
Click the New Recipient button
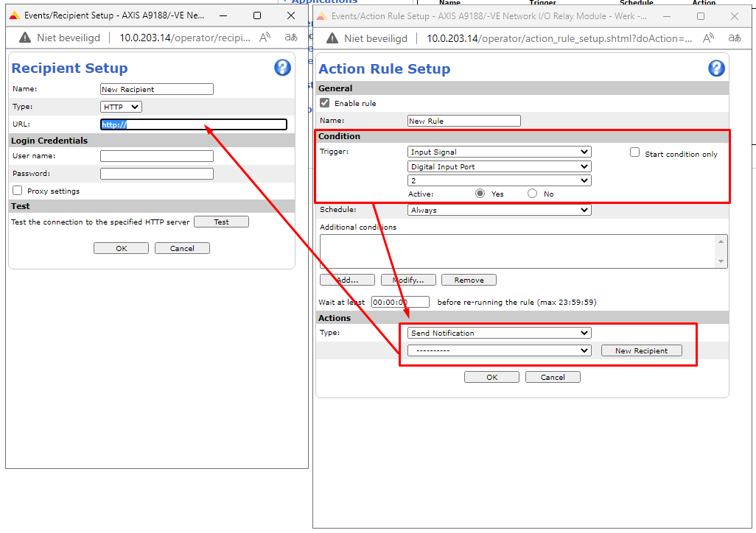641,350
